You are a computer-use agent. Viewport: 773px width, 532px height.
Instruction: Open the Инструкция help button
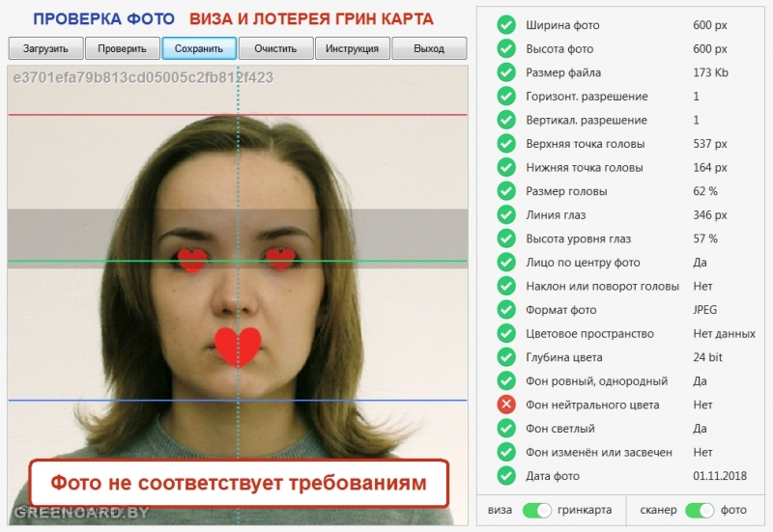click(352, 48)
